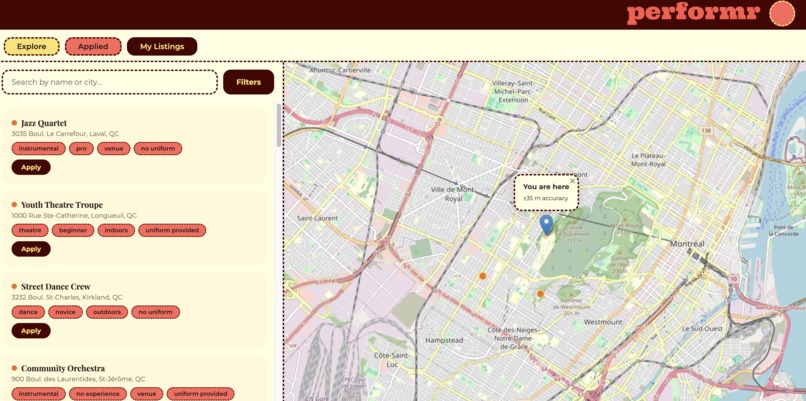Viewport: 806px width, 401px height.
Task: Select the orange marker near Sommet de Westmount
Action: click(540, 294)
